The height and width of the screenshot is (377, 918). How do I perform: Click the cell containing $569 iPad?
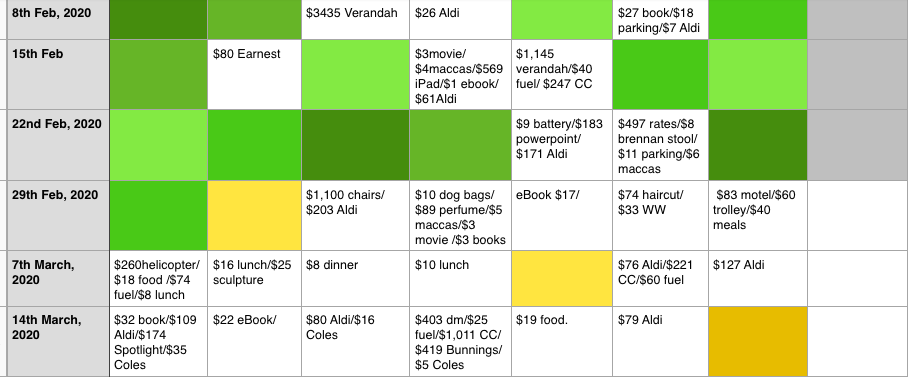460,75
